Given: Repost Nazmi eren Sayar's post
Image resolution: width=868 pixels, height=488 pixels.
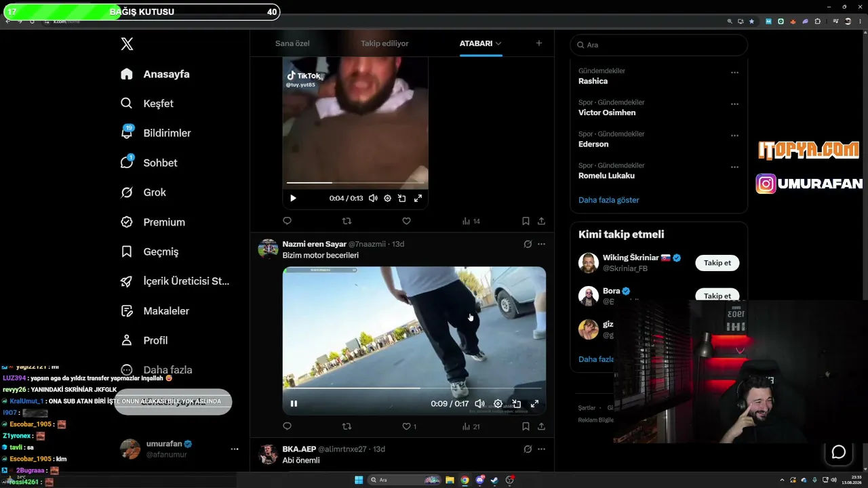Looking at the screenshot, I should (x=347, y=426).
